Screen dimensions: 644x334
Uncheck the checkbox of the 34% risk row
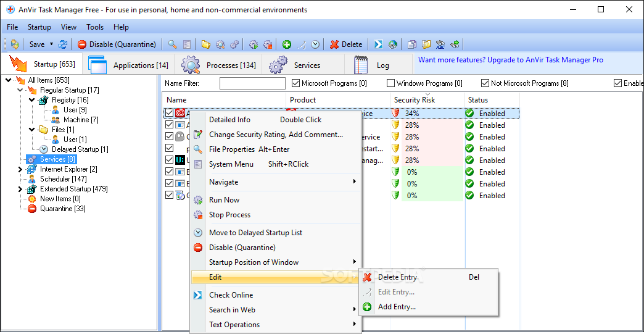pos(169,112)
